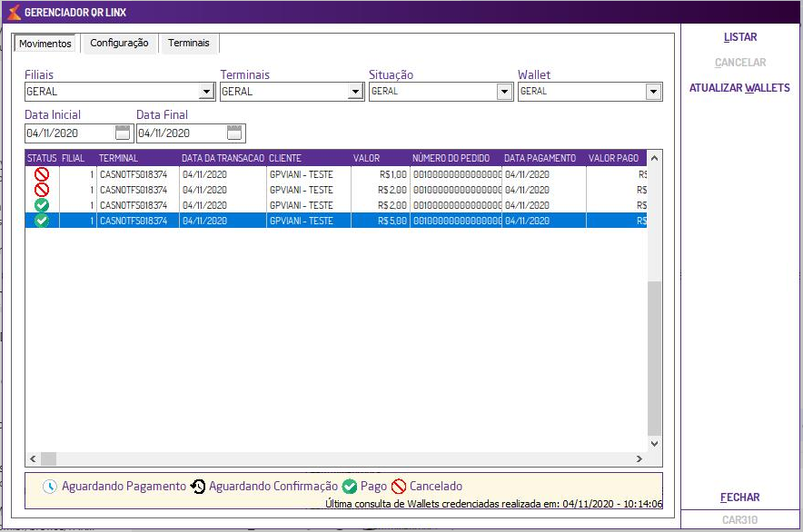Viewport: 803px width, 532px height.
Task: Click the CLIENTE column header
Action: pyautogui.click(x=308, y=158)
